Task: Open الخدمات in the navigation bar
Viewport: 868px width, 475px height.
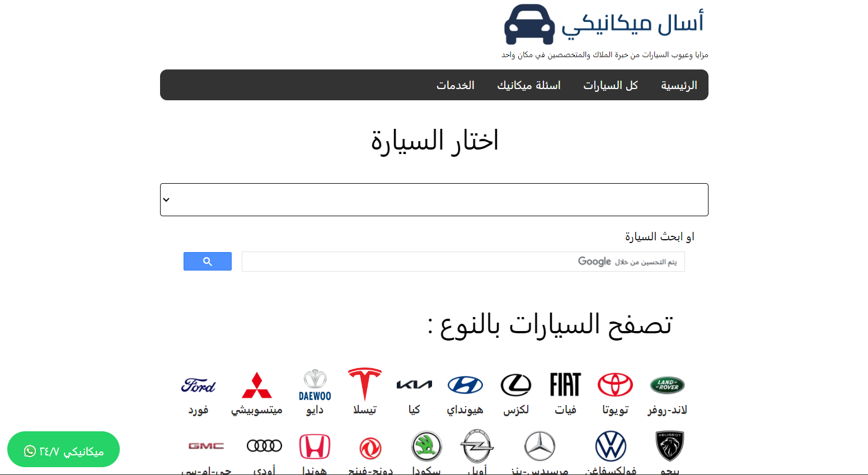Action: pyautogui.click(x=456, y=85)
